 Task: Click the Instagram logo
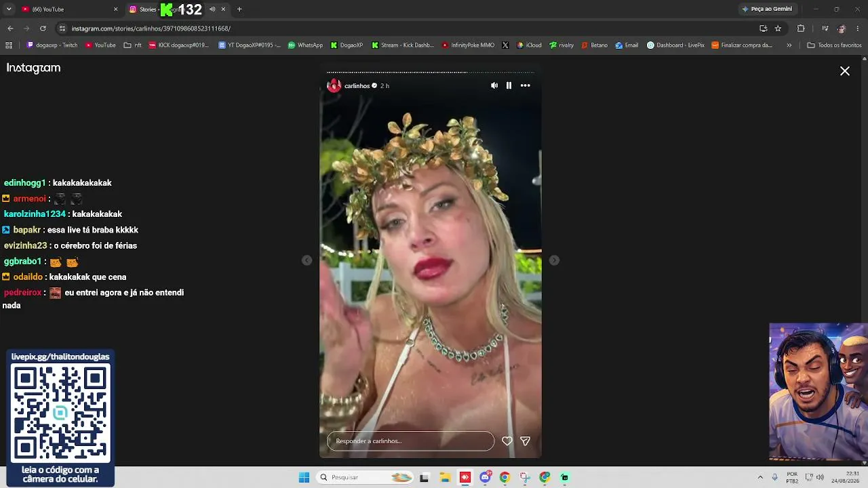[x=33, y=68]
